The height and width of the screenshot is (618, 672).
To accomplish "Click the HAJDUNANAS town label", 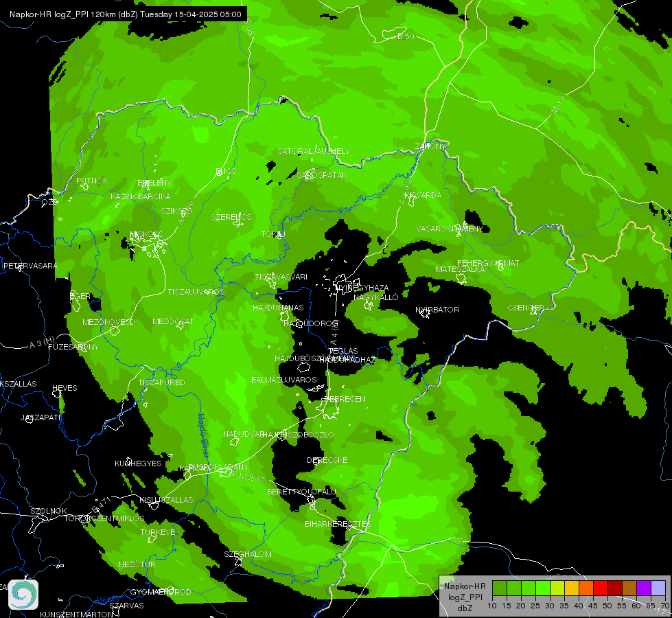I will pyautogui.click(x=278, y=308).
